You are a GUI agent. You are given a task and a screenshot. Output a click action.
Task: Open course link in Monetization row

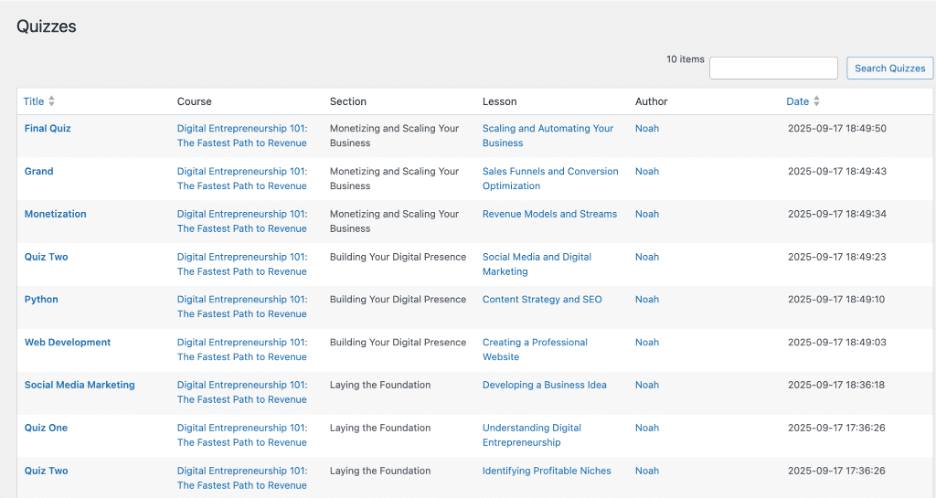click(242, 221)
